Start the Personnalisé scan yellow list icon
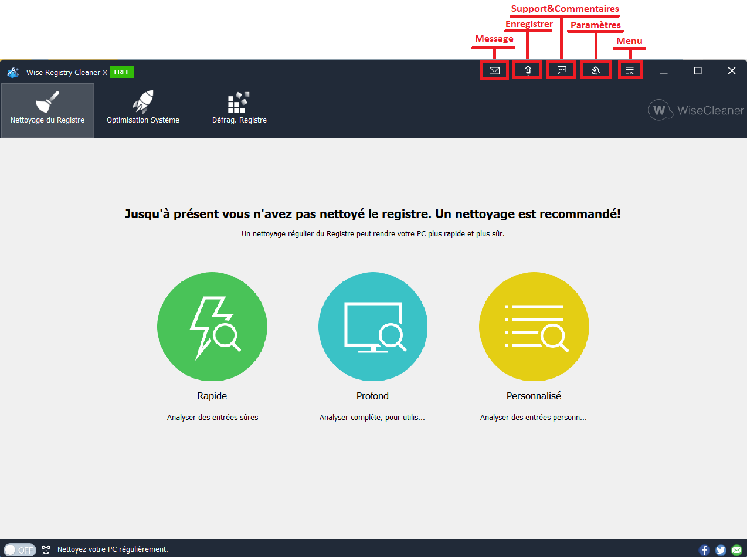The width and height of the screenshot is (747, 560). 534,327
